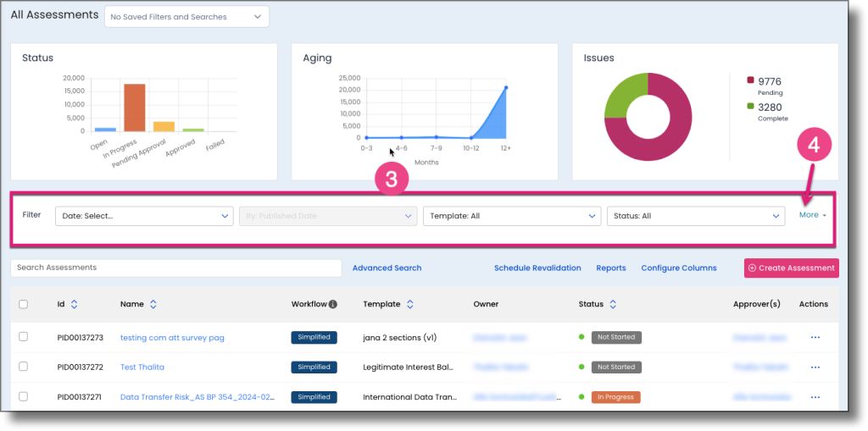Screen dimensions: 868x431
Task: Sort table by Template column arrows
Action: pos(410,304)
